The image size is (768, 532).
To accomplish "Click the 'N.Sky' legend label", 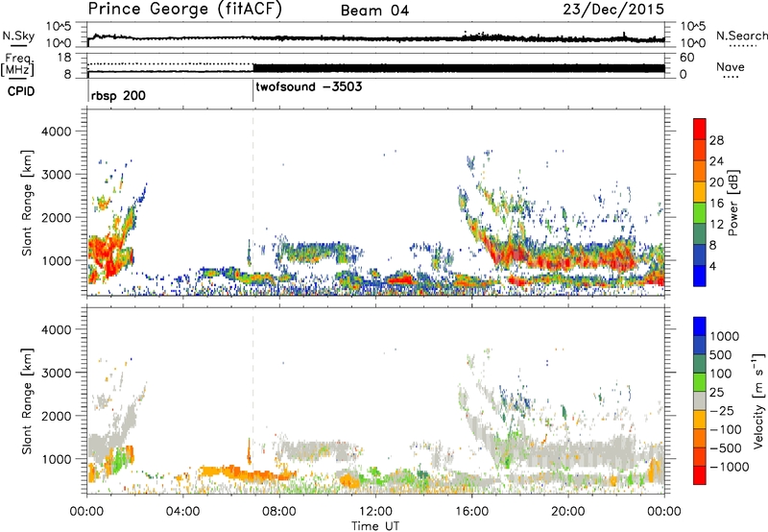I will pyautogui.click(x=18, y=36).
